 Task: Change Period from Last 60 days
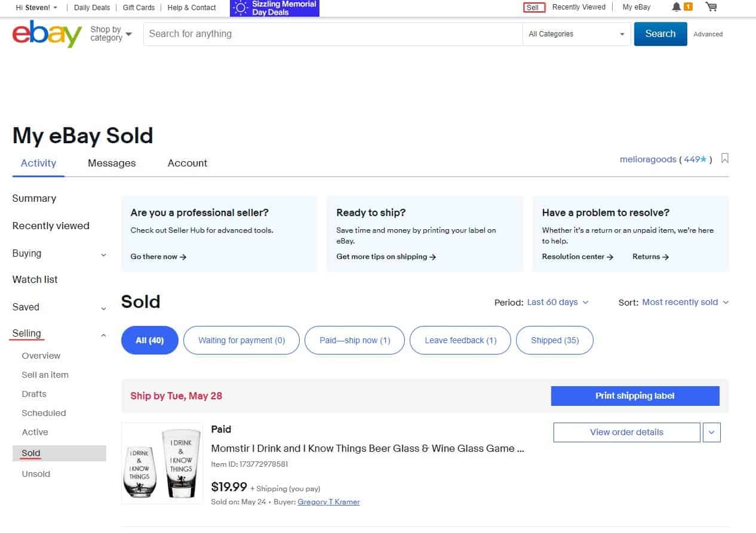point(558,302)
